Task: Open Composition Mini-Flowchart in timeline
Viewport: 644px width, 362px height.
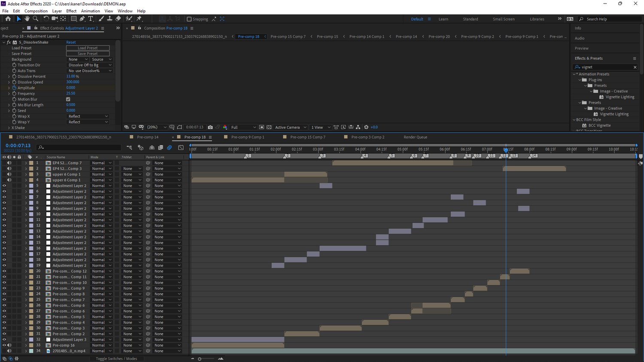Action: [129, 148]
